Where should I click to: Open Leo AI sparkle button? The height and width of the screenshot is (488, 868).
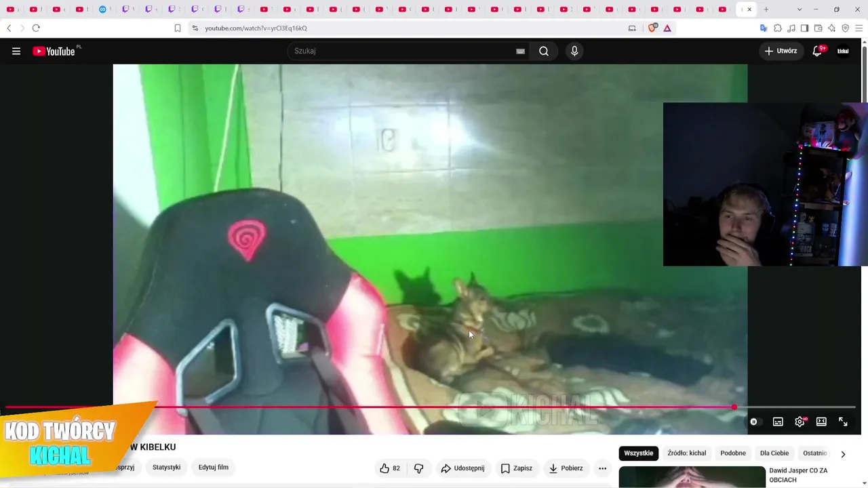831,28
